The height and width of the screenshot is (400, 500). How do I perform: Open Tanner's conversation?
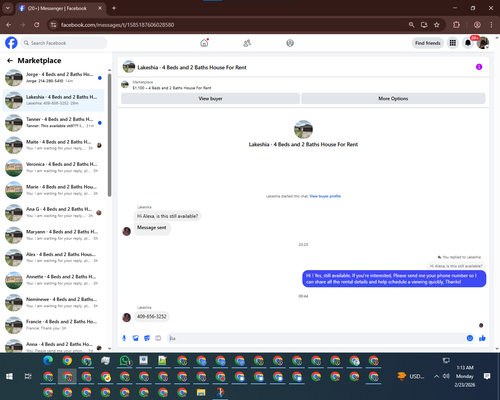click(x=53, y=122)
